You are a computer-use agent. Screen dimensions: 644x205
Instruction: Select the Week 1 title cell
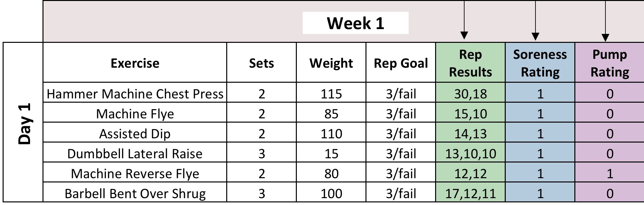[x=355, y=23]
